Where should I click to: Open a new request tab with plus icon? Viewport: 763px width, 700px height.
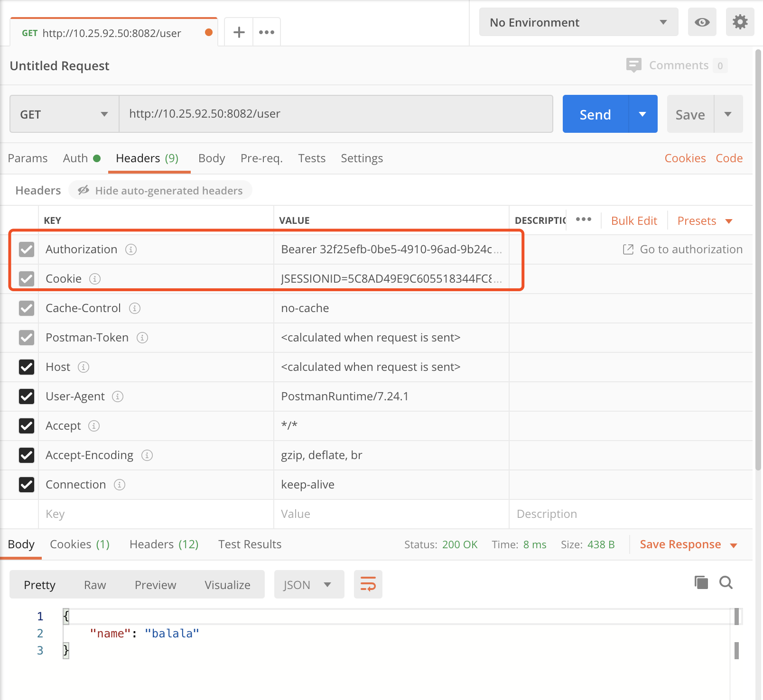[x=239, y=32]
